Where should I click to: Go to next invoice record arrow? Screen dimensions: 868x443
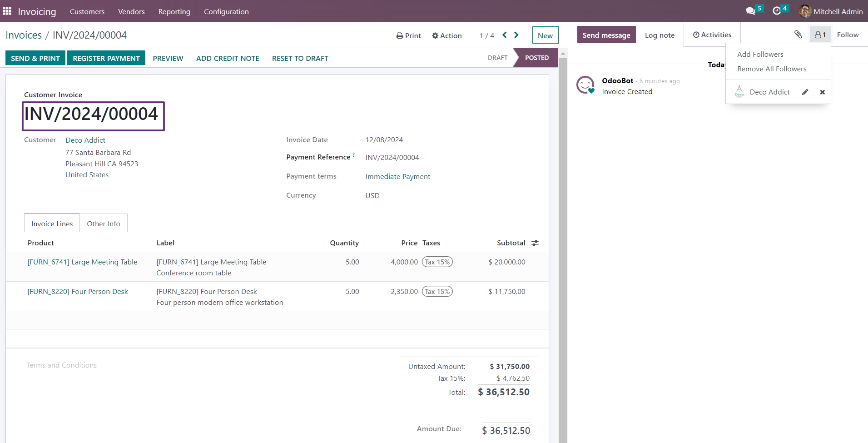516,35
